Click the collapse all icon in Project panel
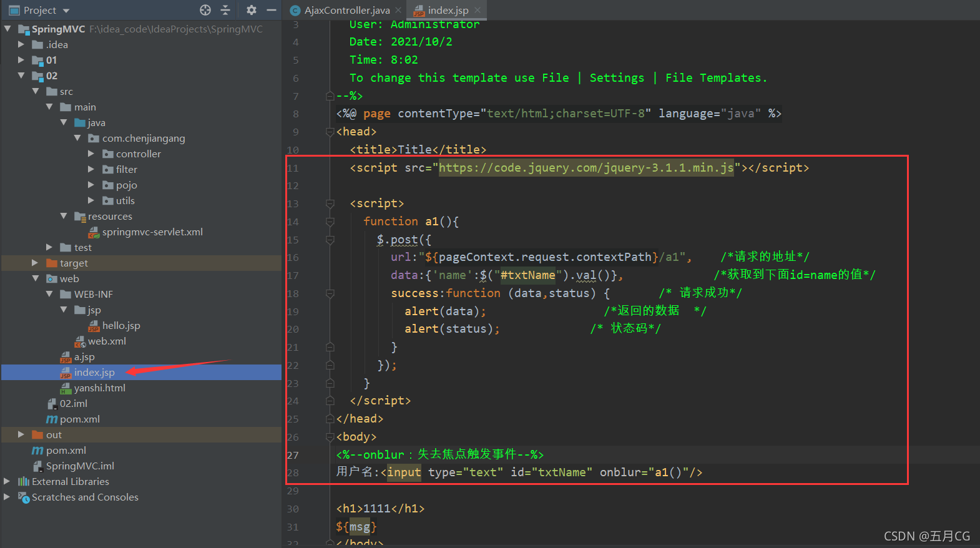 click(225, 10)
